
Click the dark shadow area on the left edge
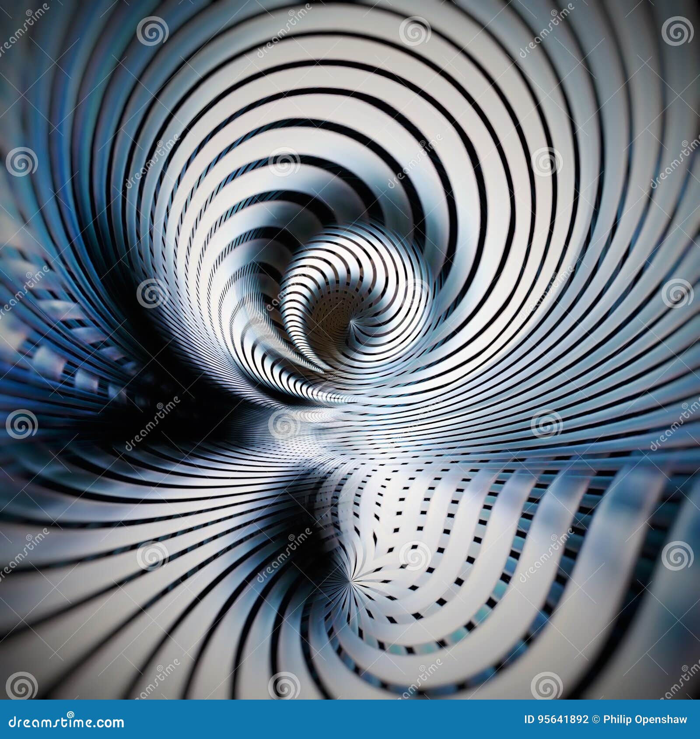pyautogui.click(x=109, y=420)
